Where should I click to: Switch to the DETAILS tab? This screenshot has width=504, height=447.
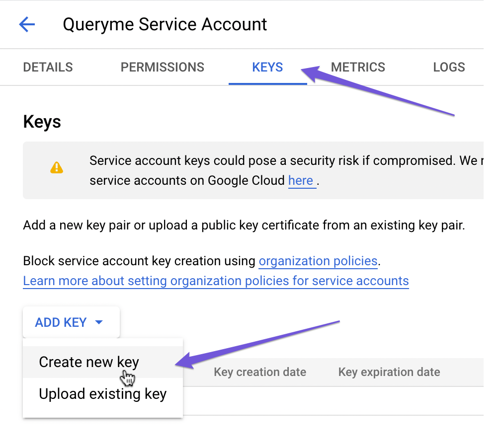(48, 68)
